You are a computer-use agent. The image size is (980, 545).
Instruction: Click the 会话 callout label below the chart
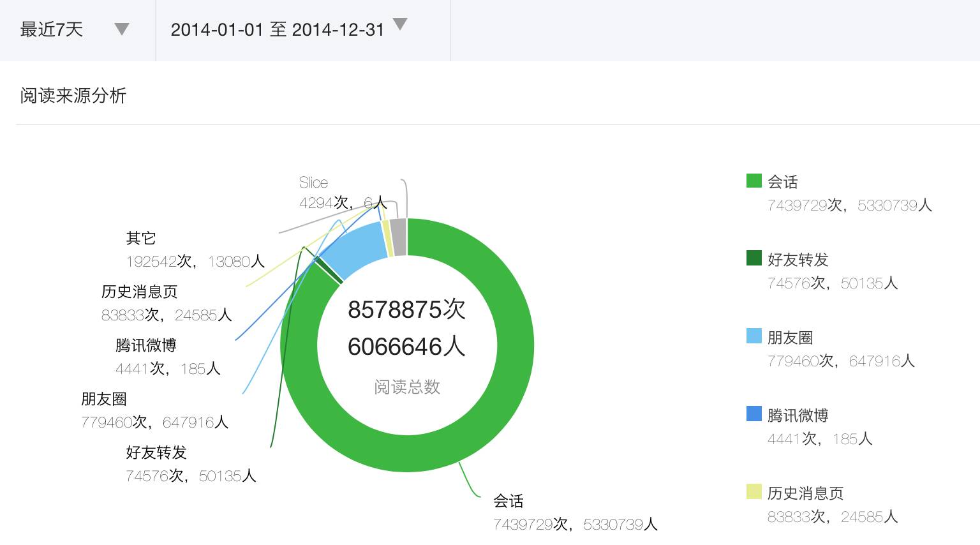(x=509, y=501)
